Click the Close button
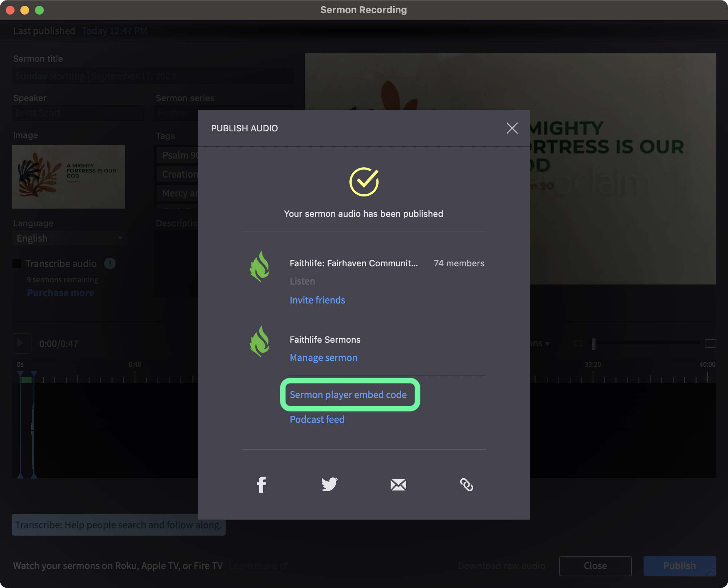Image resolution: width=728 pixels, height=588 pixels. point(596,566)
